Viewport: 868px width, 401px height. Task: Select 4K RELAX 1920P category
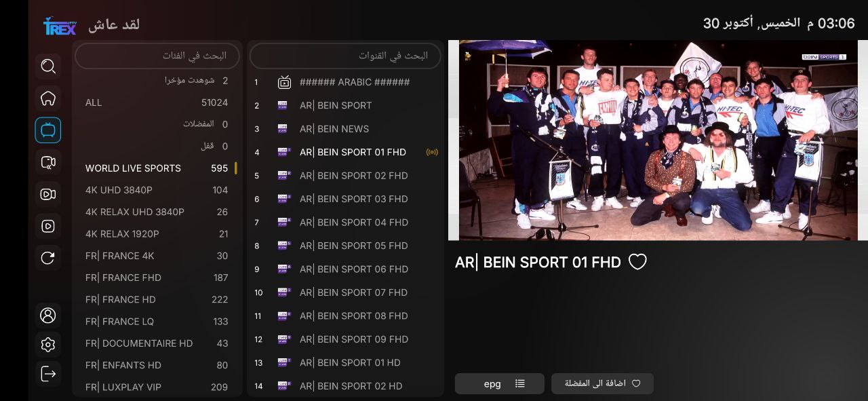coord(157,234)
